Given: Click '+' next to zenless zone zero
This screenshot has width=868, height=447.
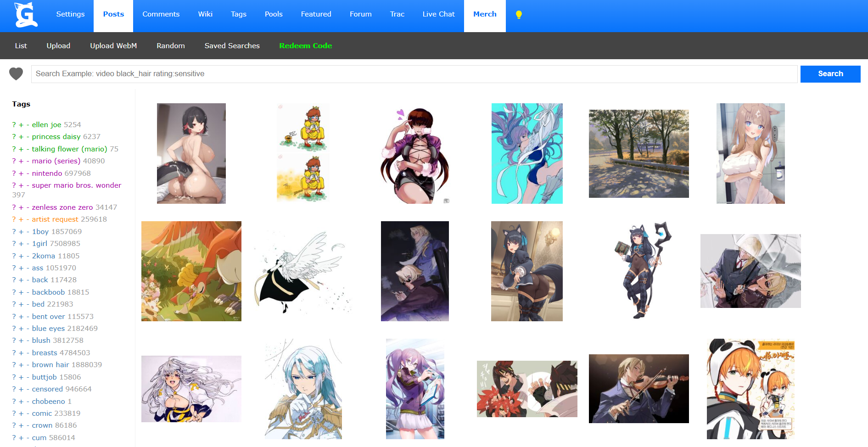Looking at the screenshot, I should (21, 207).
